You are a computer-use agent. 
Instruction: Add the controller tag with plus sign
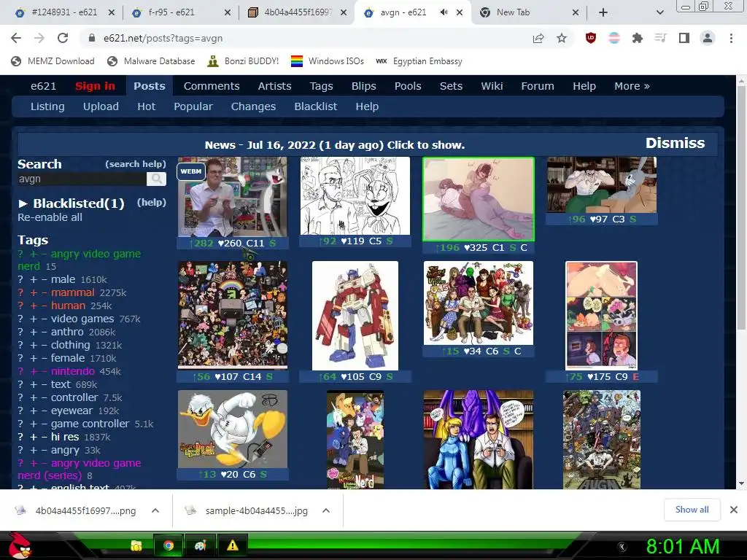(x=34, y=397)
